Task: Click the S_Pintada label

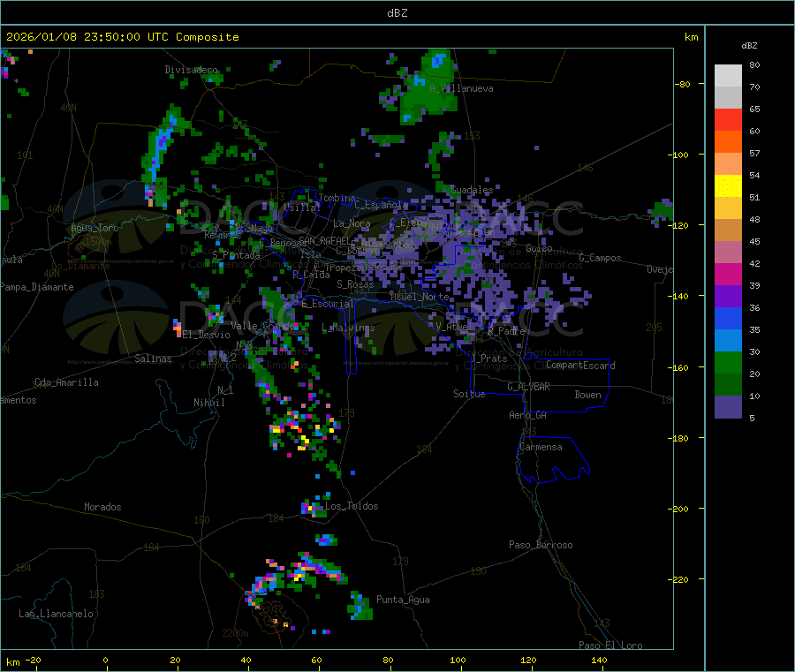Action: point(236,255)
